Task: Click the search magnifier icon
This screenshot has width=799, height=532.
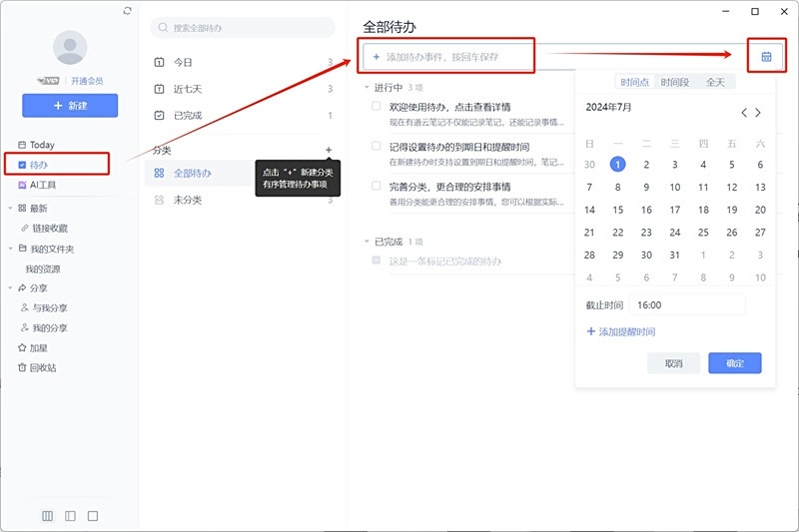Action: [x=163, y=28]
